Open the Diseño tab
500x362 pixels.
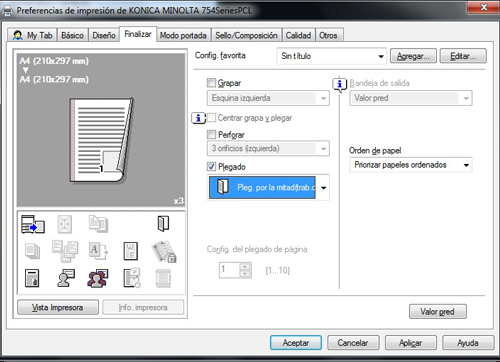pos(104,35)
